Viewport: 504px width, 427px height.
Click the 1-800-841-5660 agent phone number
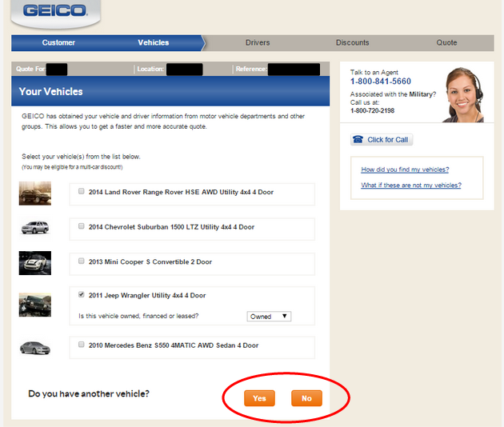tap(381, 82)
